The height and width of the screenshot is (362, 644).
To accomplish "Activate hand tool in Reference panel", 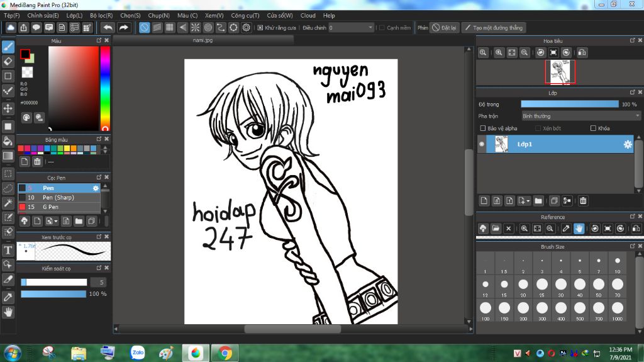I will [x=579, y=229].
